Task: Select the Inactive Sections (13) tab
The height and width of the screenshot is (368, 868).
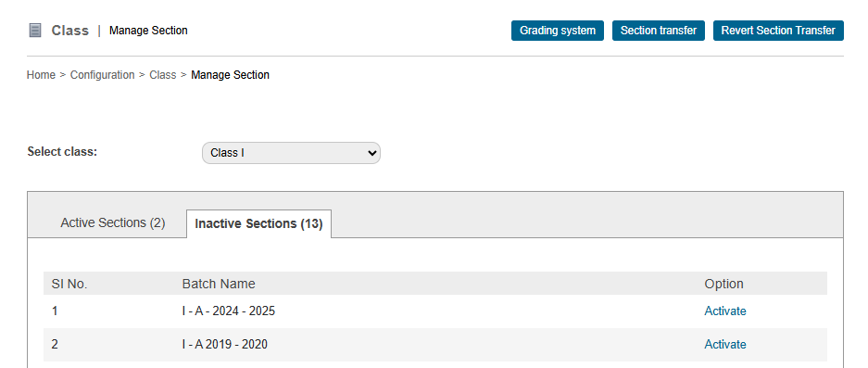Action: (x=258, y=224)
